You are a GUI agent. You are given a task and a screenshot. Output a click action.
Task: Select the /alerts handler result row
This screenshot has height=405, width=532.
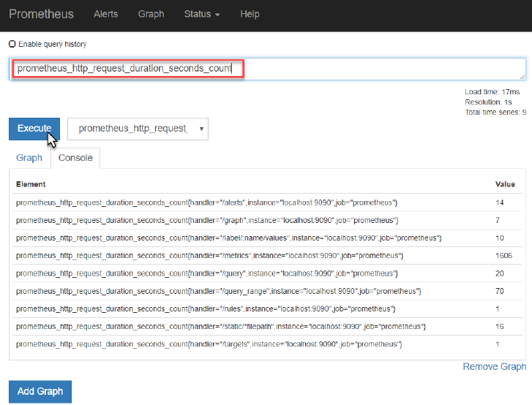coord(267,202)
